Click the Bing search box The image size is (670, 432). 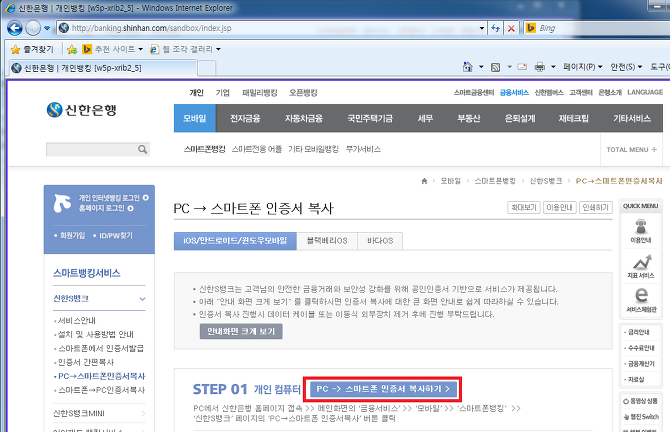598,28
